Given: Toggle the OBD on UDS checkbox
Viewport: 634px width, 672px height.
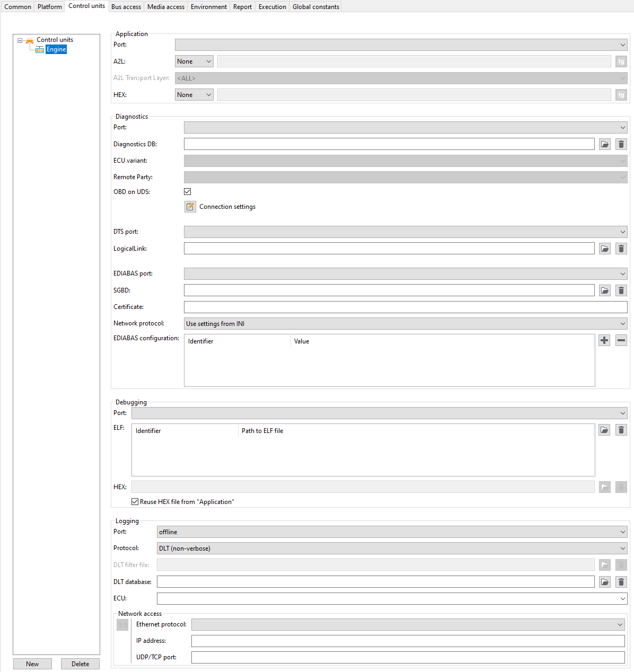Looking at the screenshot, I should (x=188, y=192).
